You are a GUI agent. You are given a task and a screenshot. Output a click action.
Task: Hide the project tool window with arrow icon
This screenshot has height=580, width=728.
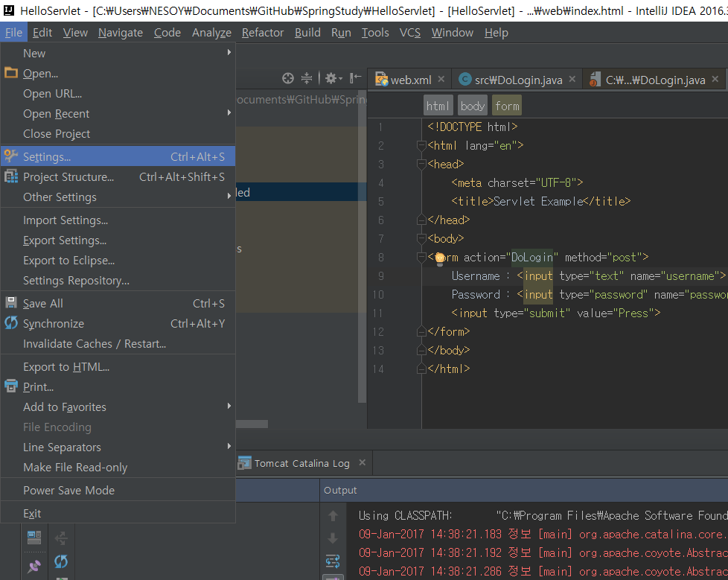click(x=355, y=78)
